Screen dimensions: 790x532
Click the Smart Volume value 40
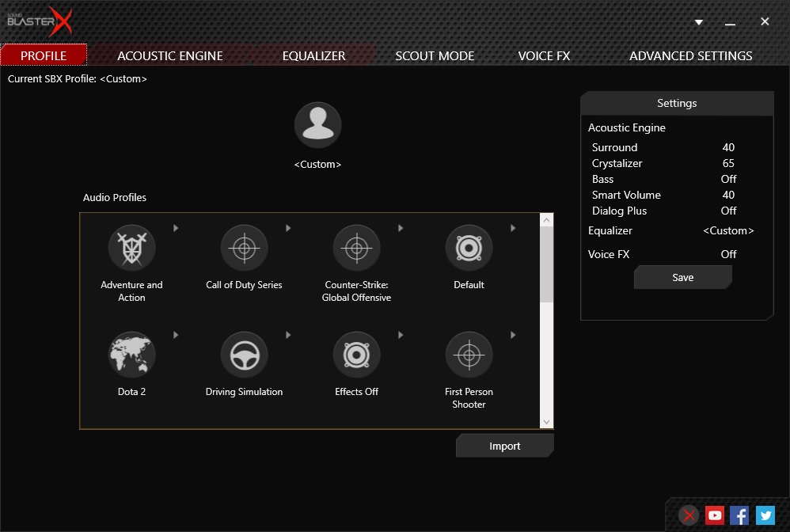coord(728,195)
